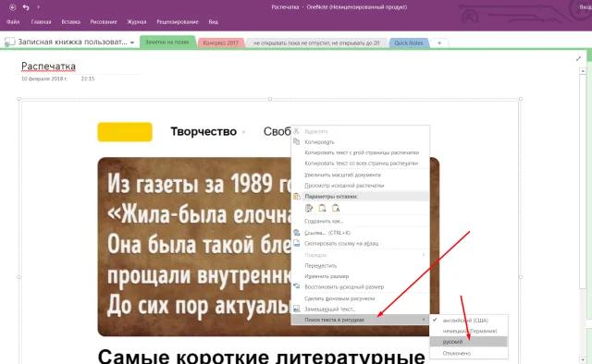Expand the Порядок submenu
592x364 pixels.
pos(360,255)
